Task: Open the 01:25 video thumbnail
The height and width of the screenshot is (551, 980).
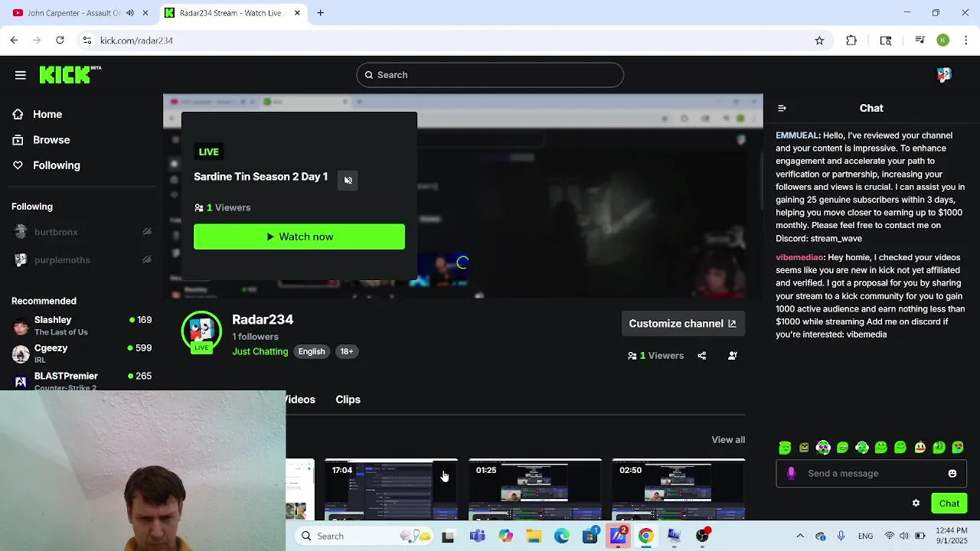Action: (x=535, y=490)
